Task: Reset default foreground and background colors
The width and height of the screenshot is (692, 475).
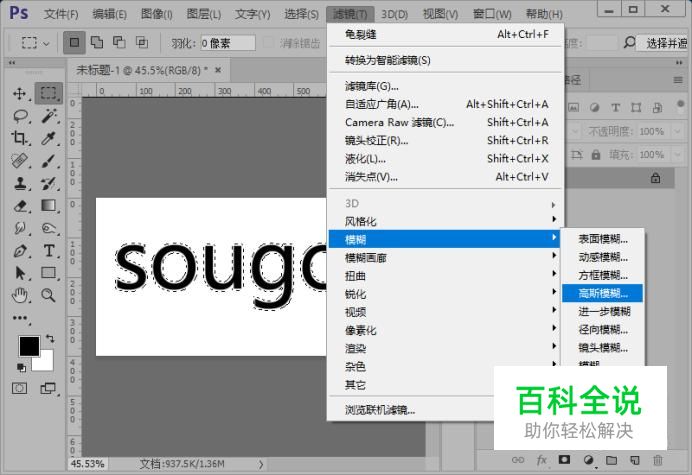Action: click(x=21, y=367)
